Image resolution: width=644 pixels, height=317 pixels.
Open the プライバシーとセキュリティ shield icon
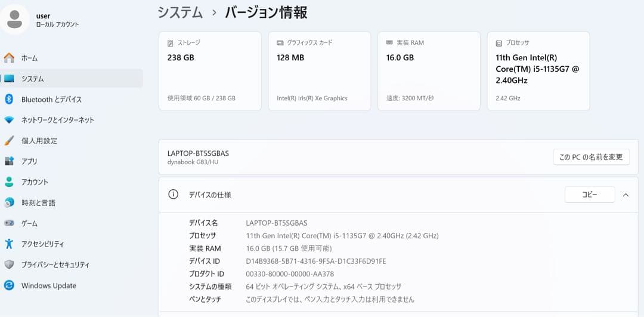(x=9, y=265)
